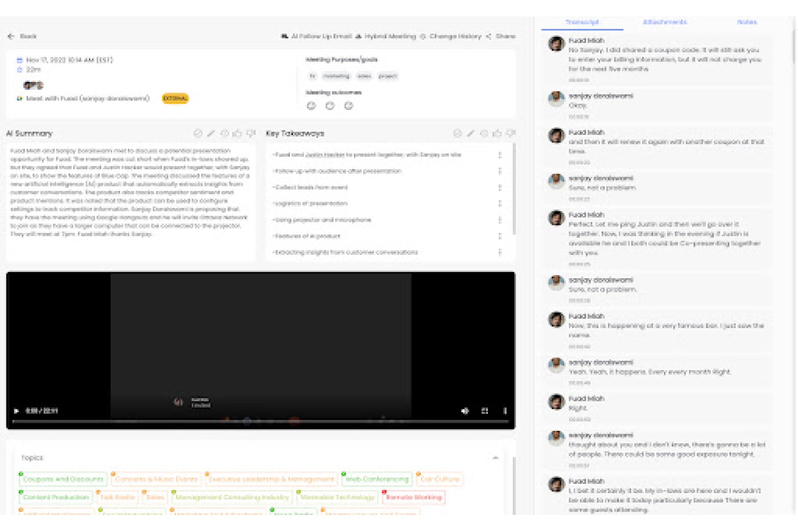Click the meeting date Nov 17 text

(x=69, y=60)
